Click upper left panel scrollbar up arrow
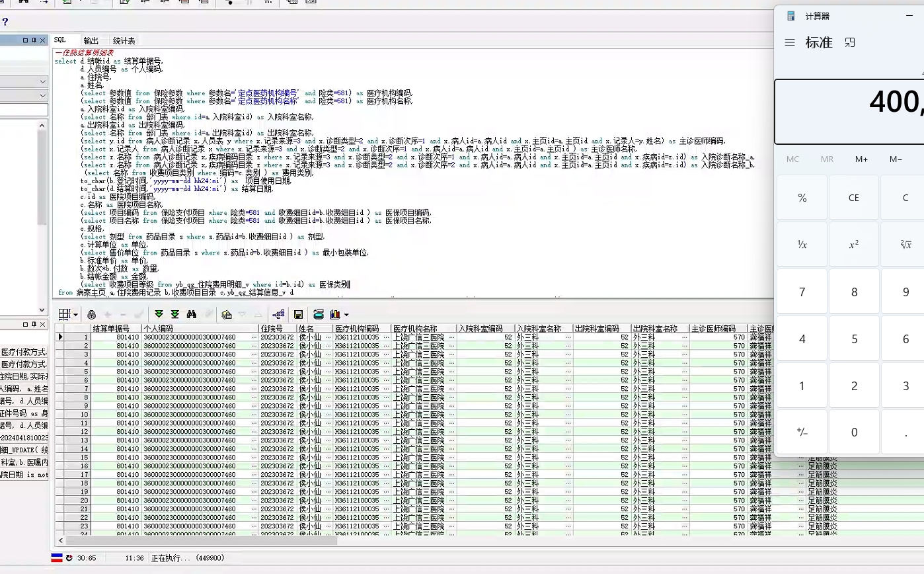Screen dimensions: 924x574 [x=43, y=125]
